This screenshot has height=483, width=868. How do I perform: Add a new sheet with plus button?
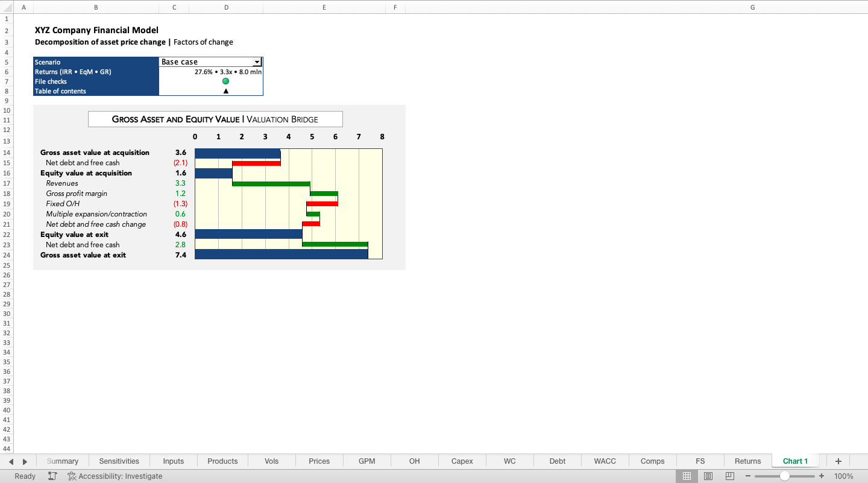point(838,461)
